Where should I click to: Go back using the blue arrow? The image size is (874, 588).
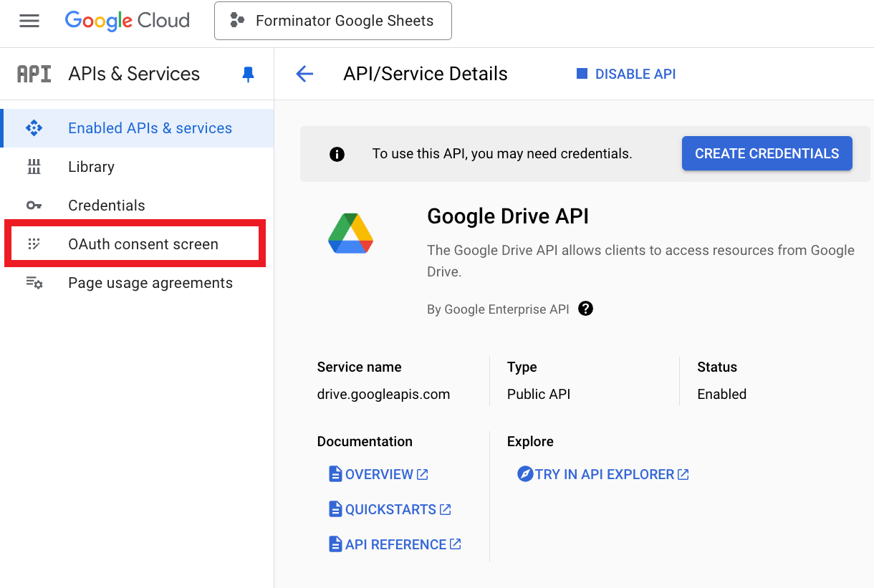(x=304, y=74)
